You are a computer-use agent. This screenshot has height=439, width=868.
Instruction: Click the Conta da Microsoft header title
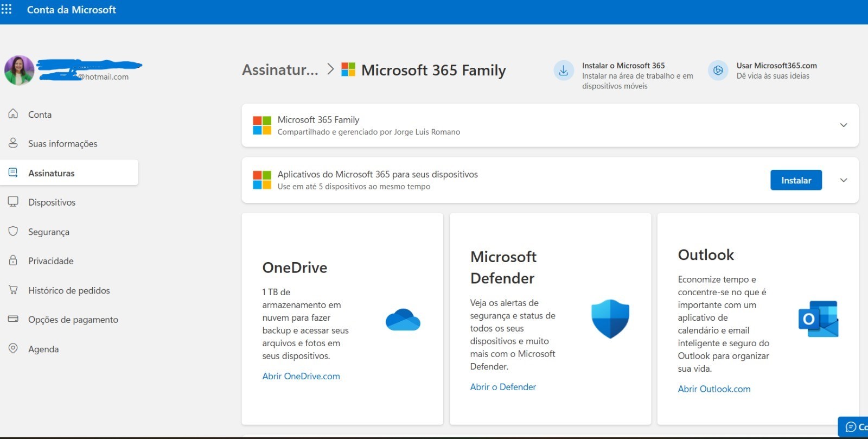point(72,10)
